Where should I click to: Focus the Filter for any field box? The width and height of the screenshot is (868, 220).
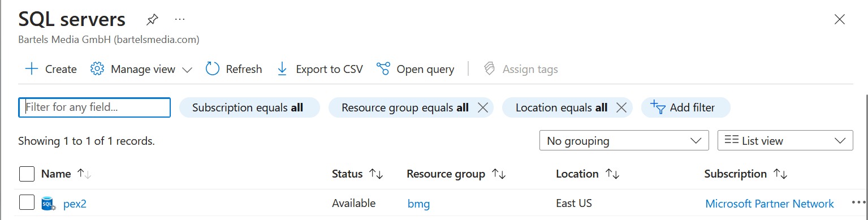(94, 107)
